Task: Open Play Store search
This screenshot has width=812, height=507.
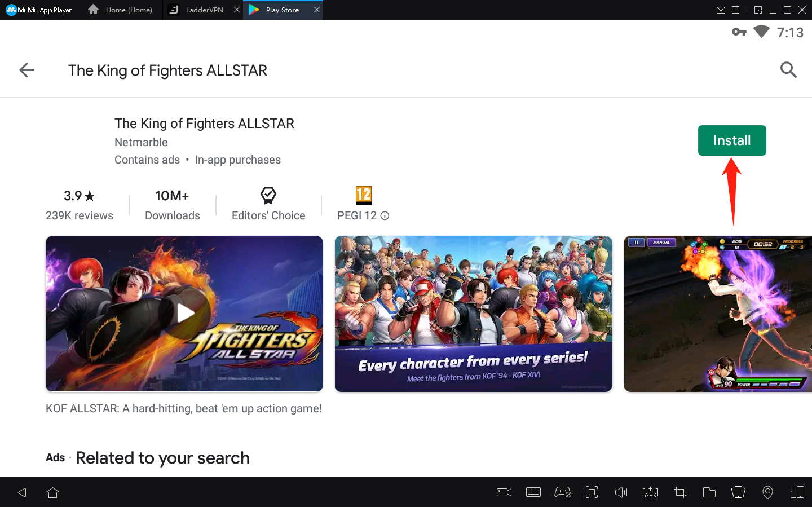Action: coord(788,70)
